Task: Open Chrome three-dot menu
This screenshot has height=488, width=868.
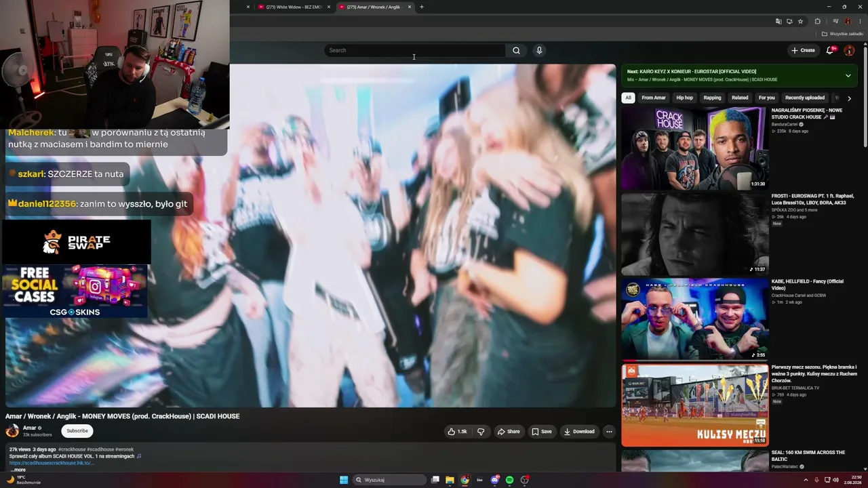Action: click(x=860, y=21)
